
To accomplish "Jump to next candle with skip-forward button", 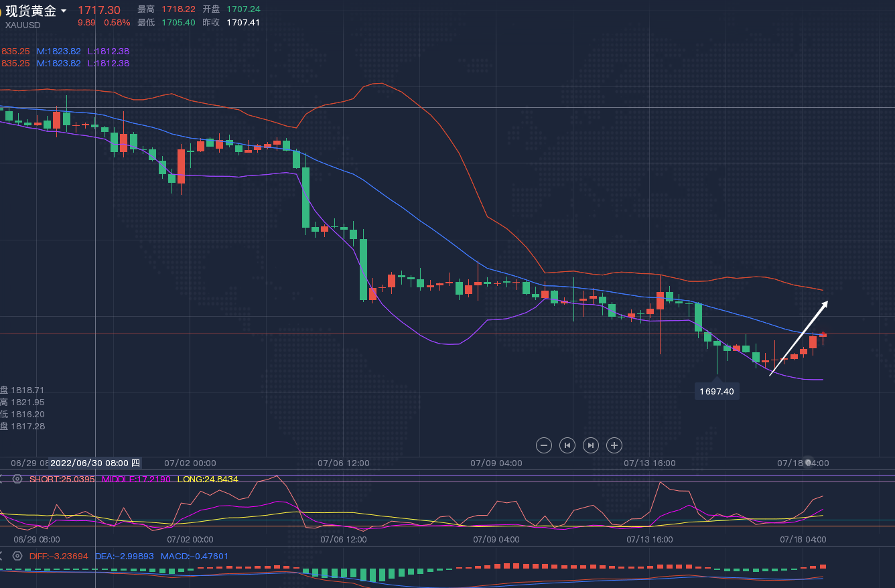I will tap(591, 445).
